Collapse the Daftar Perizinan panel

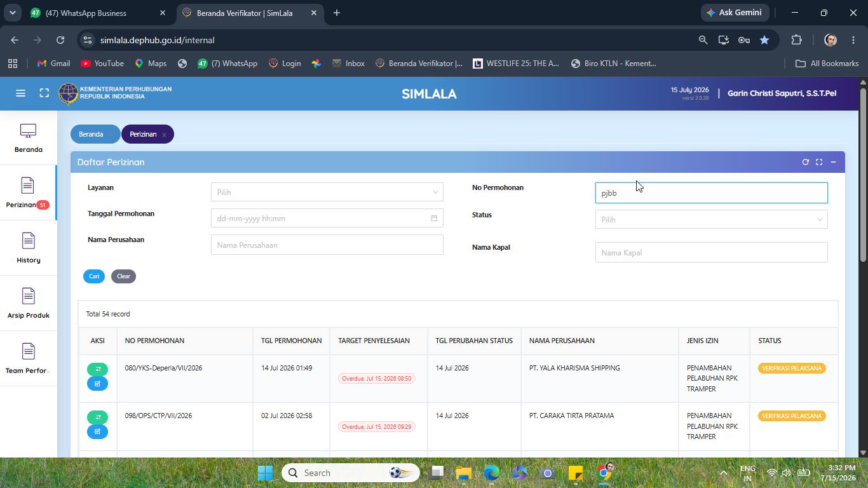(833, 162)
